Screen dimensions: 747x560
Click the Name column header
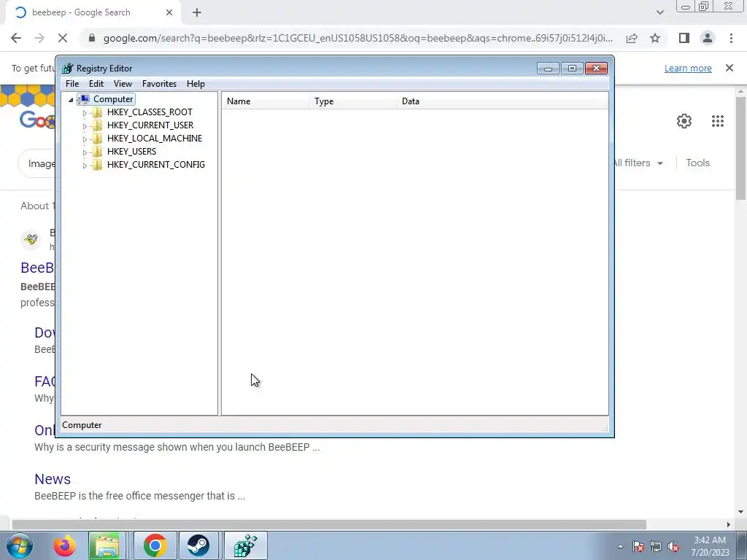tap(266, 101)
